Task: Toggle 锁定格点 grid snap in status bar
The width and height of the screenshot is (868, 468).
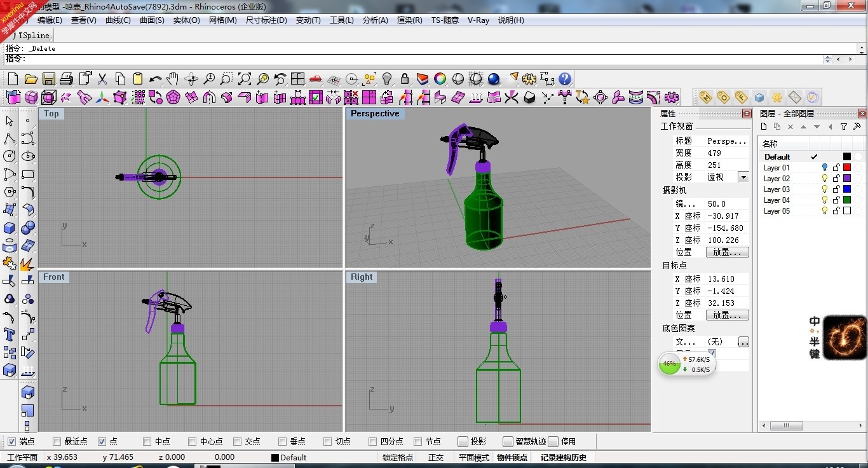Action: tap(398, 457)
